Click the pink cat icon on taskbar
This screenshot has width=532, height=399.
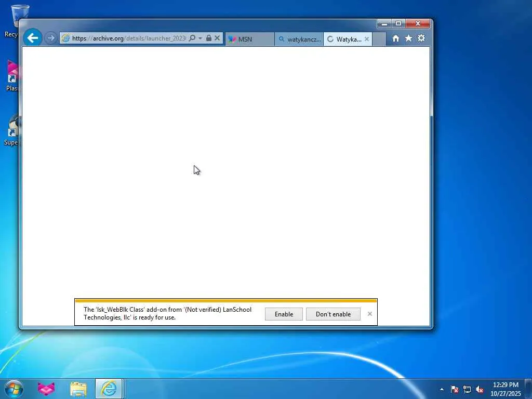click(46, 389)
